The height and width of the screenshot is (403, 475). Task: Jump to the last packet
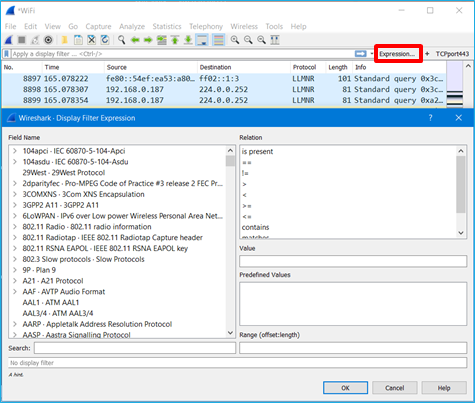[x=188, y=40]
